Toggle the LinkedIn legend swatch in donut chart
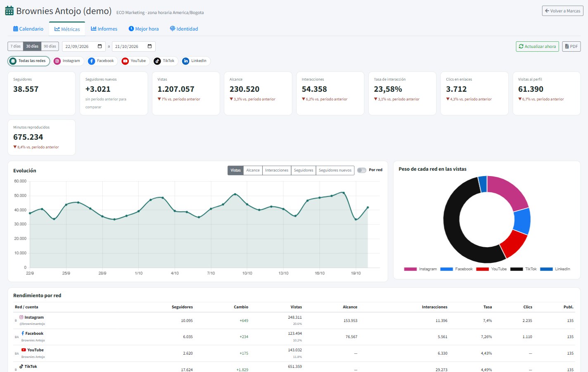The image size is (588, 372). pyautogui.click(x=546, y=269)
